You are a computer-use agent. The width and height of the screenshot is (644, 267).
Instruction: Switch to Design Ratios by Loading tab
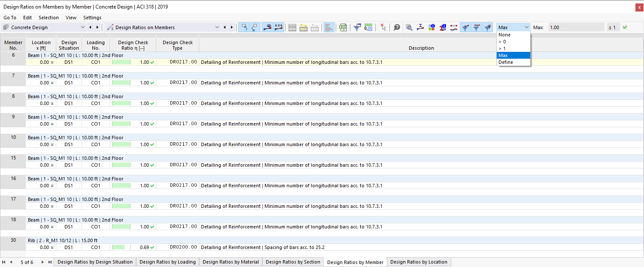[x=167, y=262]
